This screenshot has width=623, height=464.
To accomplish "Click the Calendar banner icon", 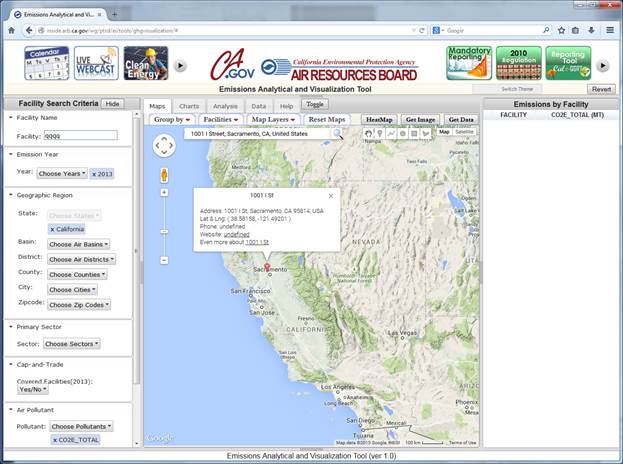I will (45, 63).
